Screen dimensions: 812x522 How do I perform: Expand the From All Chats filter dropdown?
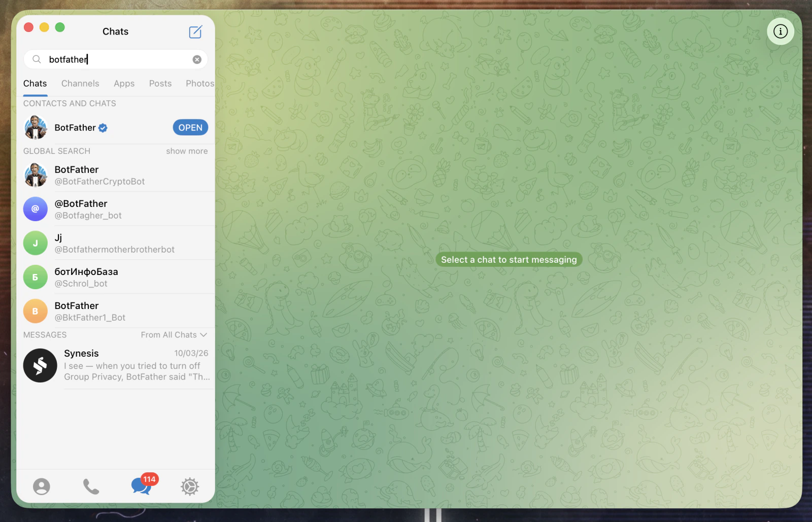tap(174, 335)
